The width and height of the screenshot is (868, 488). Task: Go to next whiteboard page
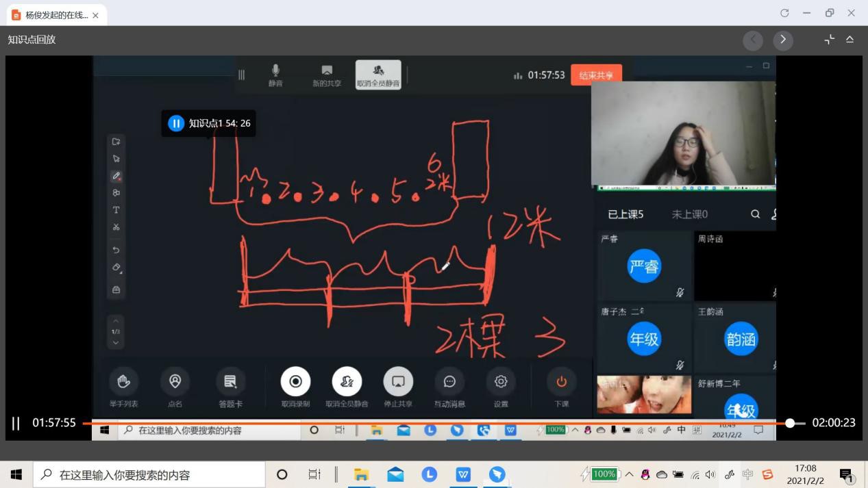[116, 342]
